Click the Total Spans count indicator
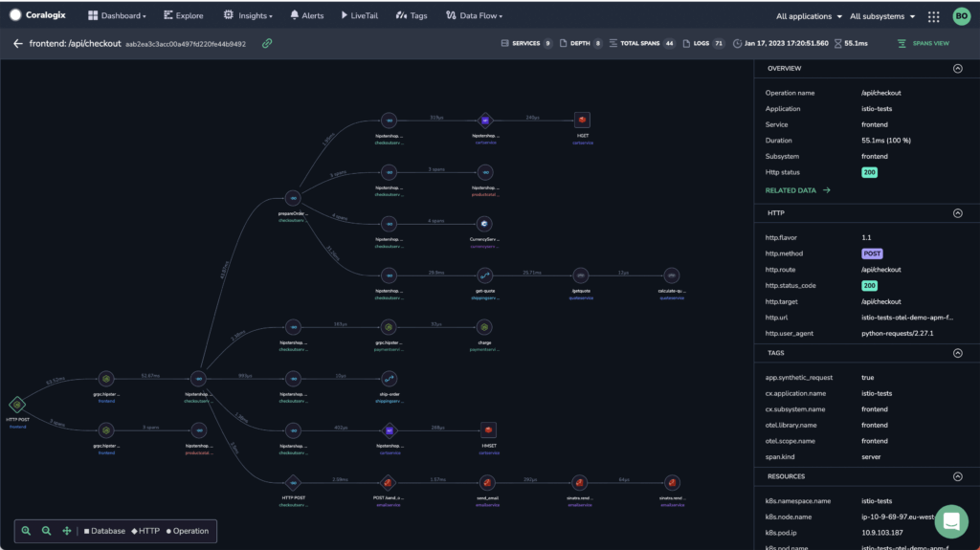This screenshot has height=550, width=980. click(642, 44)
